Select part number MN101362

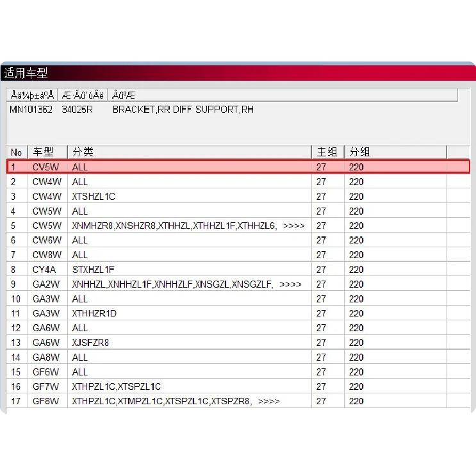point(31,110)
